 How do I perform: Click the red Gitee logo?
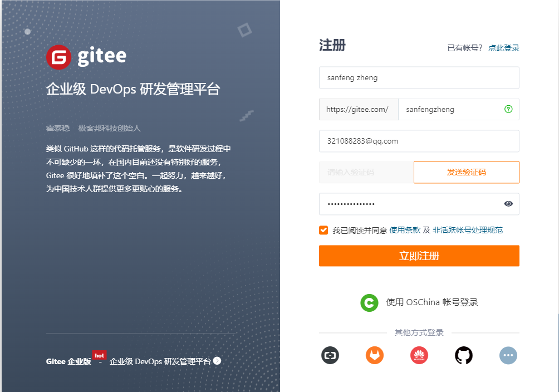click(x=59, y=57)
